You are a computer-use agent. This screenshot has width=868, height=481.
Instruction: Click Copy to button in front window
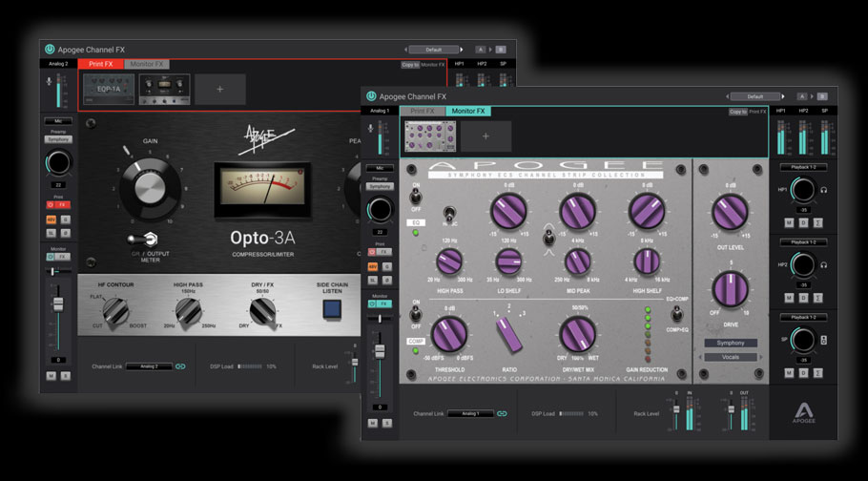(x=737, y=112)
